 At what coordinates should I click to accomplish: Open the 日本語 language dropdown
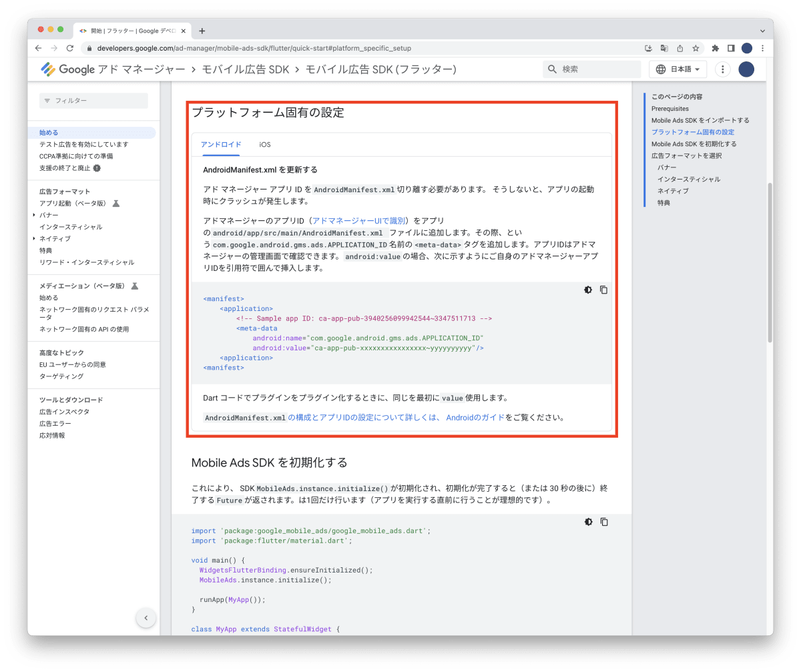[678, 69]
